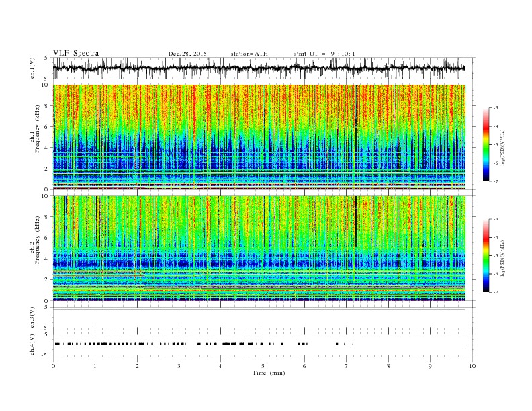Click the "Time (min)" axis title
The image size is (532, 411).
point(269,373)
